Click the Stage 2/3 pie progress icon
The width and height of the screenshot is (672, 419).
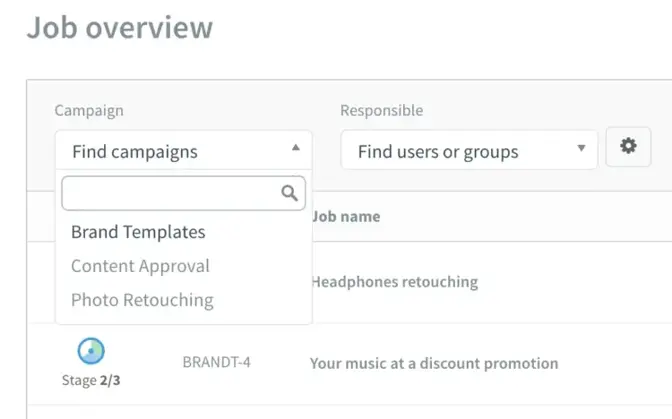(x=91, y=351)
